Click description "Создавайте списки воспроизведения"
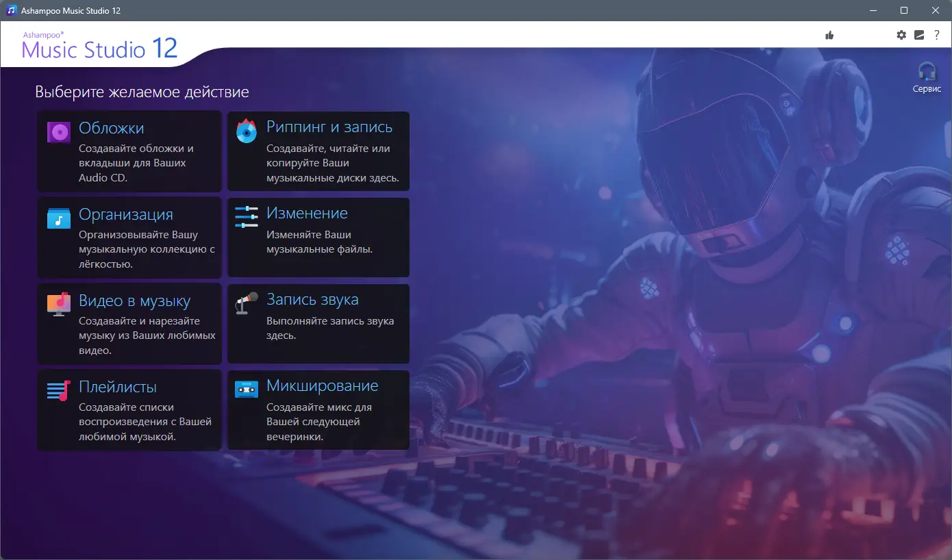 (x=145, y=422)
